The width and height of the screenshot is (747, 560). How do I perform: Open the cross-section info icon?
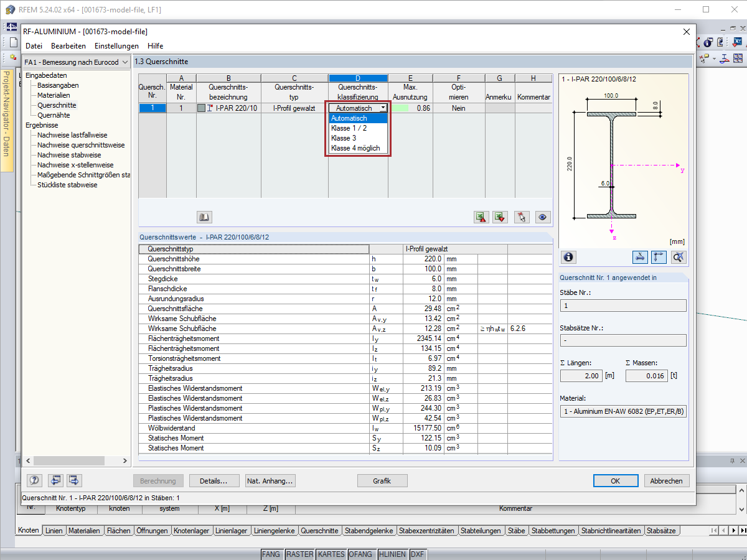click(568, 256)
